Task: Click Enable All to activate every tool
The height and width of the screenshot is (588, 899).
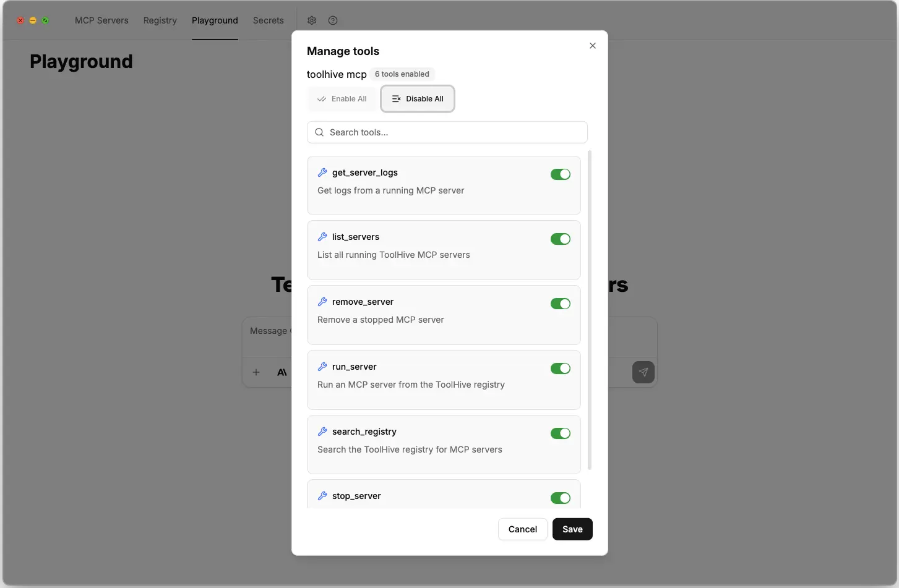Action: click(x=342, y=98)
